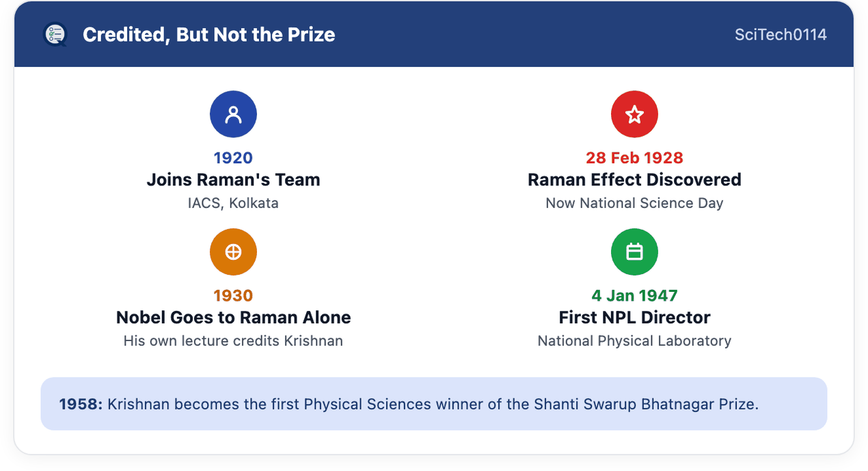Click the blue person icon above 1920
868x471 pixels.
tap(233, 114)
